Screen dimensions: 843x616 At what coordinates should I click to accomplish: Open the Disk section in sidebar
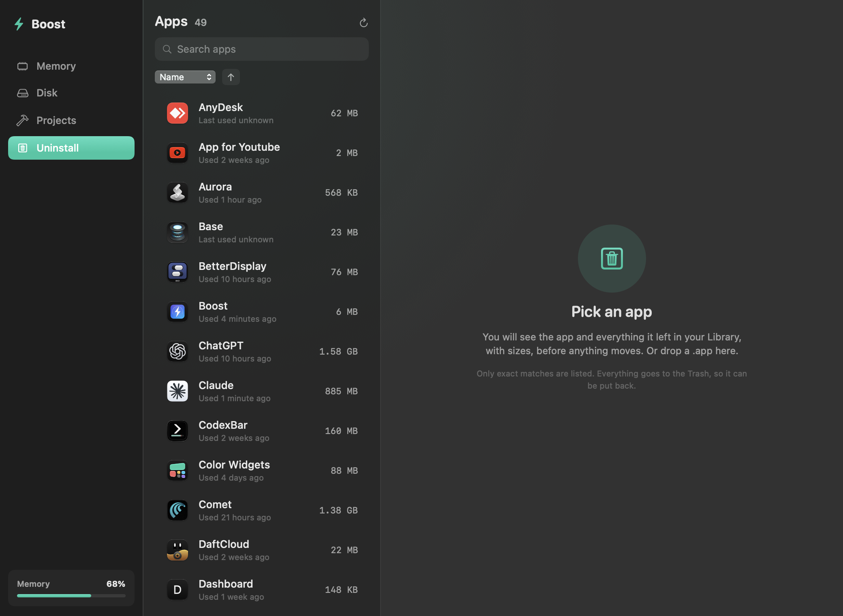point(71,93)
